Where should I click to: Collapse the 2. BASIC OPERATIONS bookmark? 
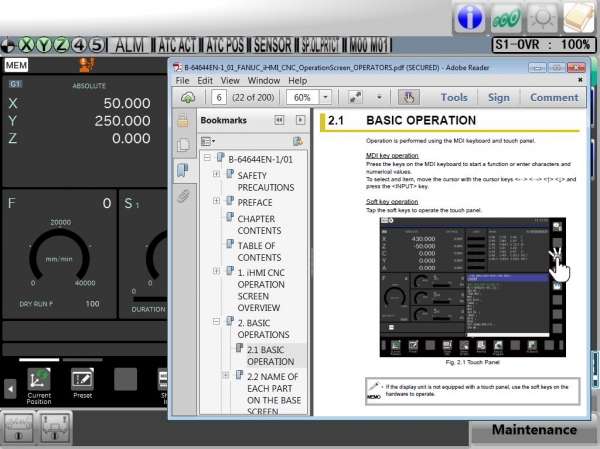tap(217, 323)
